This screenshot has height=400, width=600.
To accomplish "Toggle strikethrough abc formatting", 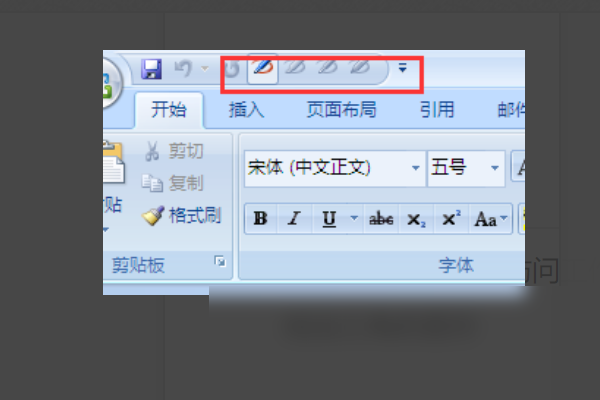I will [381, 219].
